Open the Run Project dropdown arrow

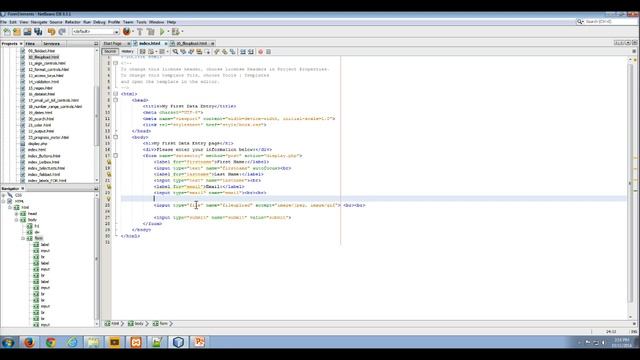pos(168,32)
